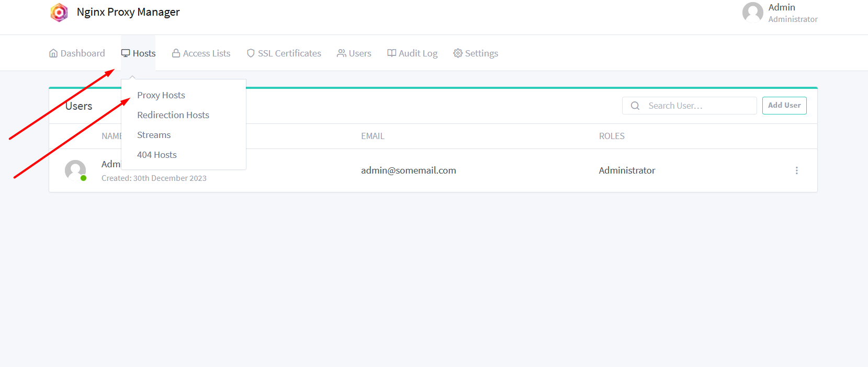Choose 404 Hosts from the Hosts menu
Image resolution: width=868 pixels, height=367 pixels.
[x=157, y=155]
